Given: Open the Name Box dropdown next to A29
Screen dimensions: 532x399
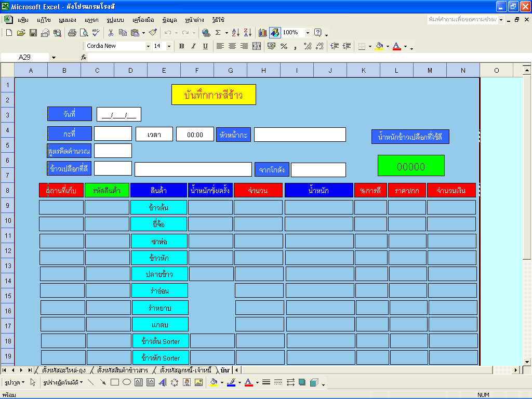Looking at the screenshot, I should [x=54, y=57].
